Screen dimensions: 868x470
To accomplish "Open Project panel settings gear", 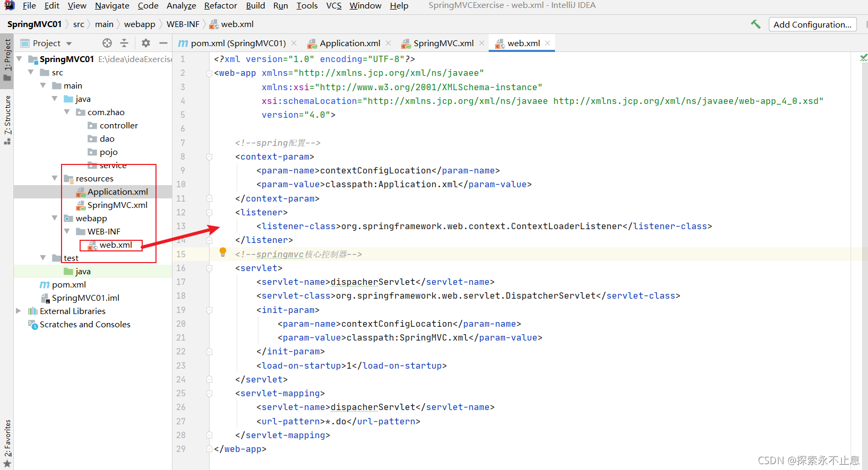I will pos(146,43).
